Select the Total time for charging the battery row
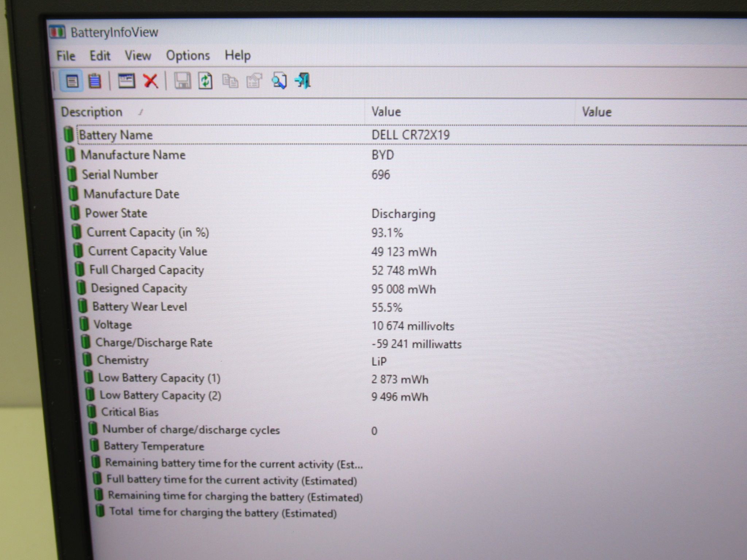The height and width of the screenshot is (560, 747). [x=223, y=512]
